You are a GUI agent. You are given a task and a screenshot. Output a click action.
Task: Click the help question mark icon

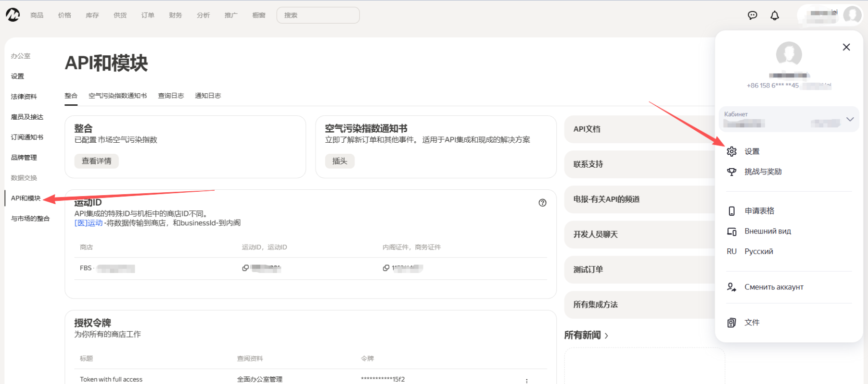542,203
